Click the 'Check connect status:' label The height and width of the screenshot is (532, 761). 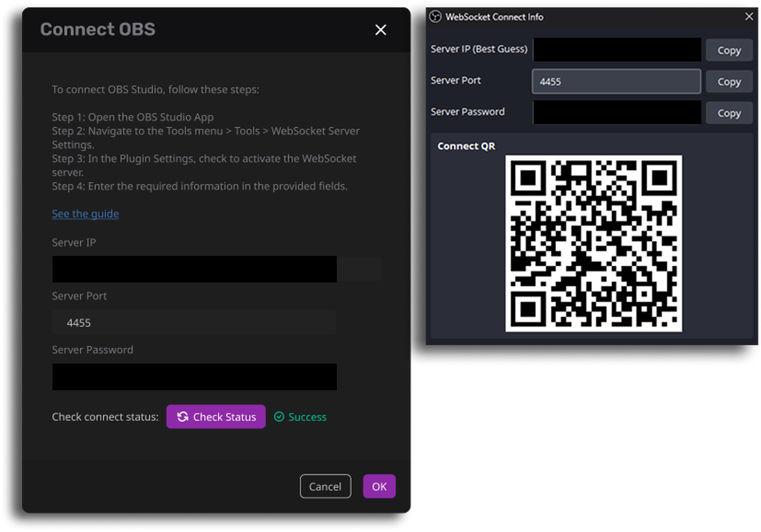click(105, 417)
